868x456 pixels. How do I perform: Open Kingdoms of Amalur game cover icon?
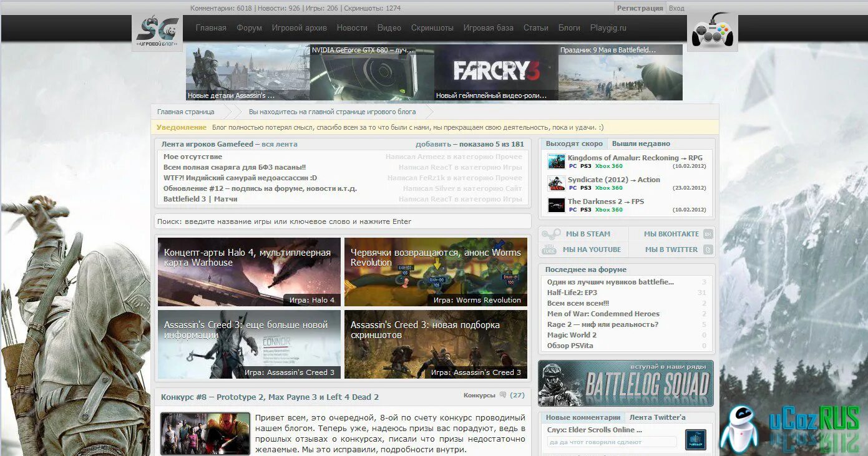(556, 162)
